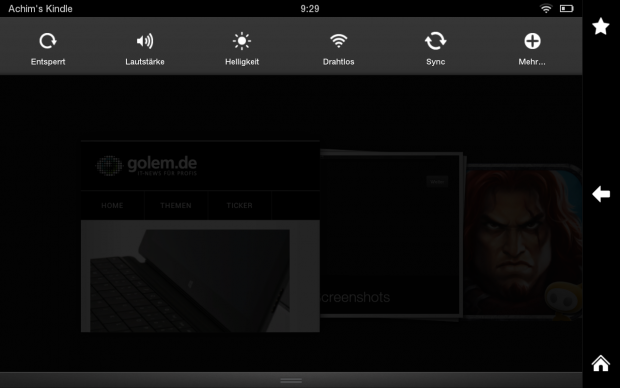The image size is (620, 388).
Task: Tap the golem.de logo in preview
Action: click(x=147, y=165)
